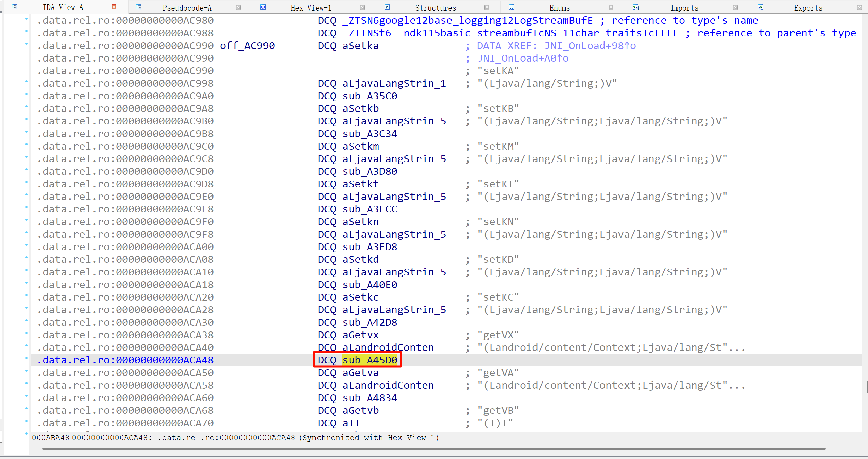Click the highlighted sub_A45D0 reference
868x459 pixels.
click(x=370, y=360)
